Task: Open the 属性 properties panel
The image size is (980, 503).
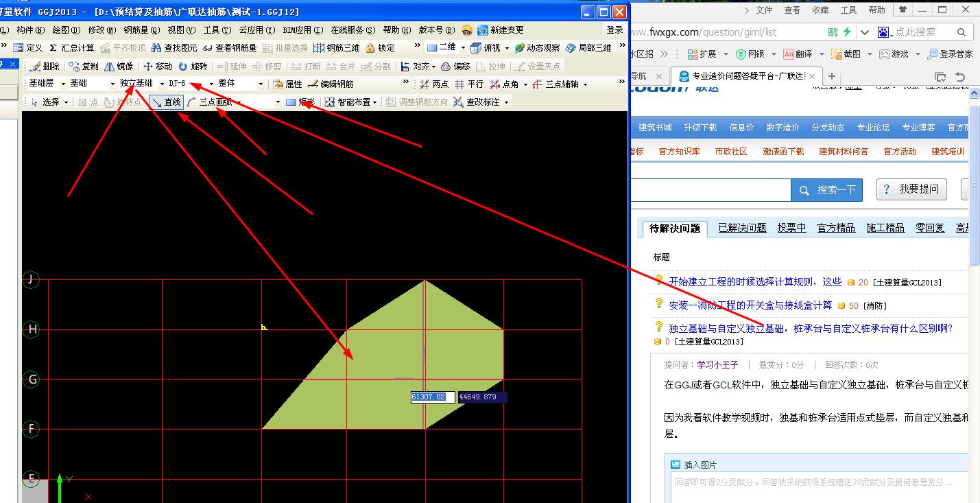Action: click(x=288, y=84)
